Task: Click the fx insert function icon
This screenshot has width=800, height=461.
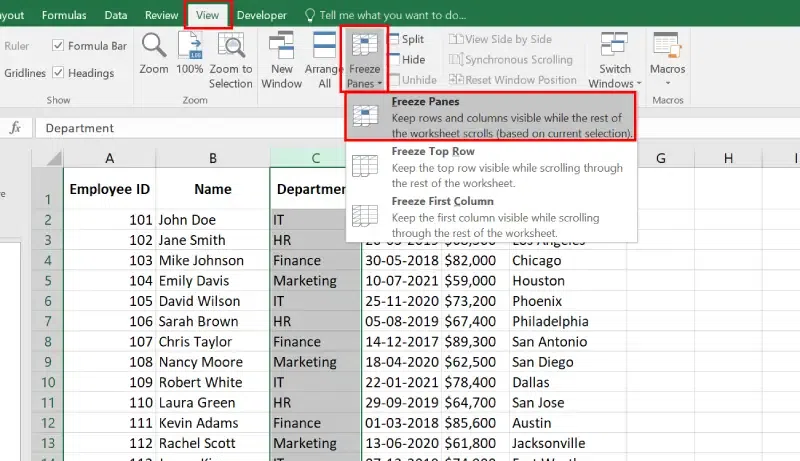Action: (15, 127)
